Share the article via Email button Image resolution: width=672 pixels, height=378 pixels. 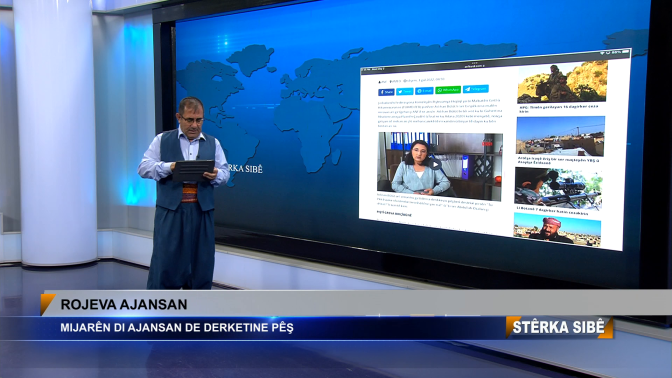pos(424,90)
